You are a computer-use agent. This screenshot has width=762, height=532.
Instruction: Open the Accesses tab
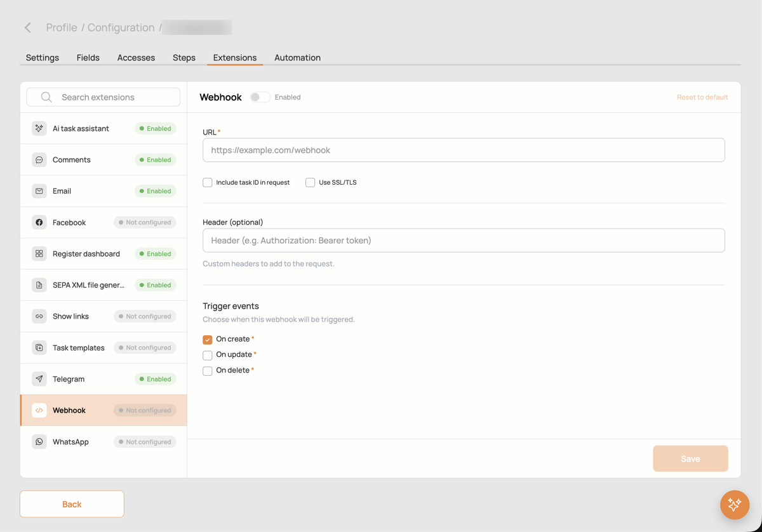tap(136, 57)
